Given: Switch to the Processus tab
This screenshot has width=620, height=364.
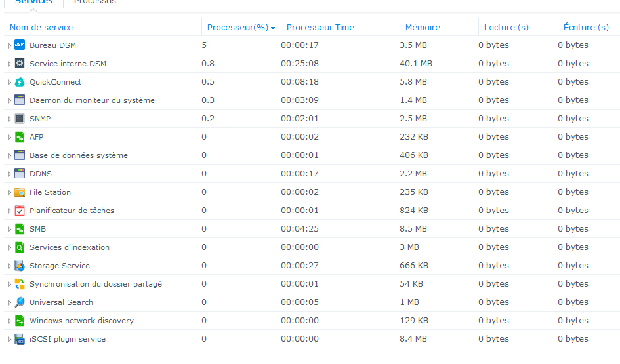Looking at the screenshot, I should [95, 2].
